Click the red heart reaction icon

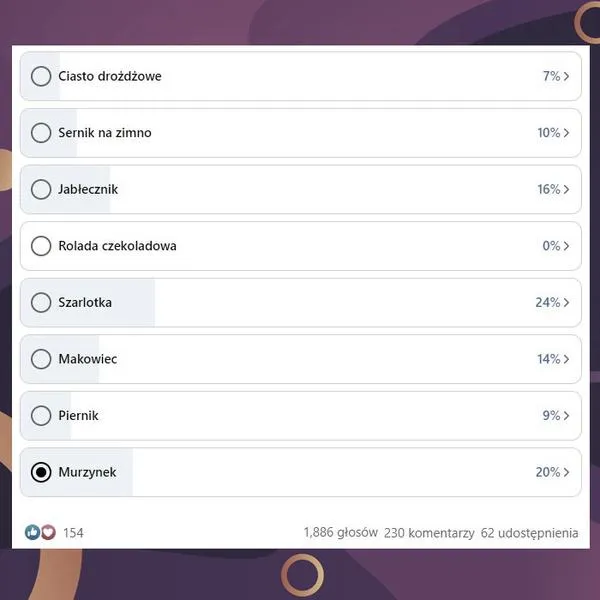(x=47, y=533)
